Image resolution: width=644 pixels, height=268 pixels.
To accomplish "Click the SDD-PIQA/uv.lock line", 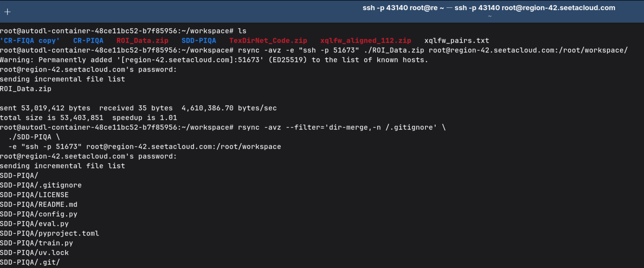I will pyautogui.click(x=34, y=253).
